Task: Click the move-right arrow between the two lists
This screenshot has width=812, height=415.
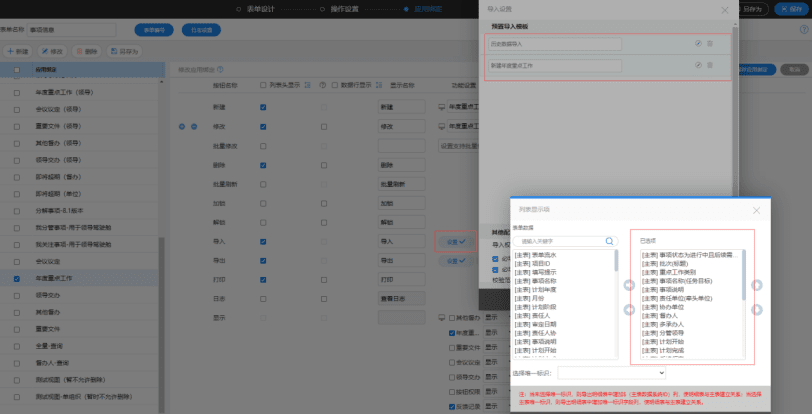Action: [x=629, y=285]
